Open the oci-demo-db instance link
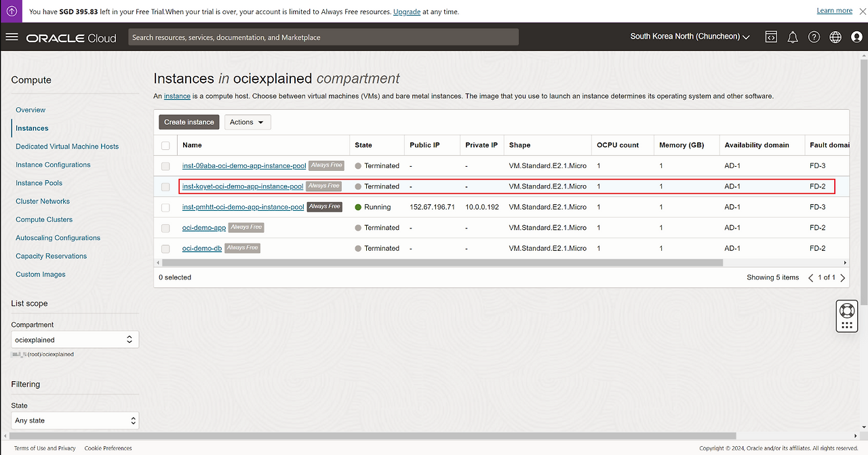Screen dimensions: 868x455 pos(202,248)
